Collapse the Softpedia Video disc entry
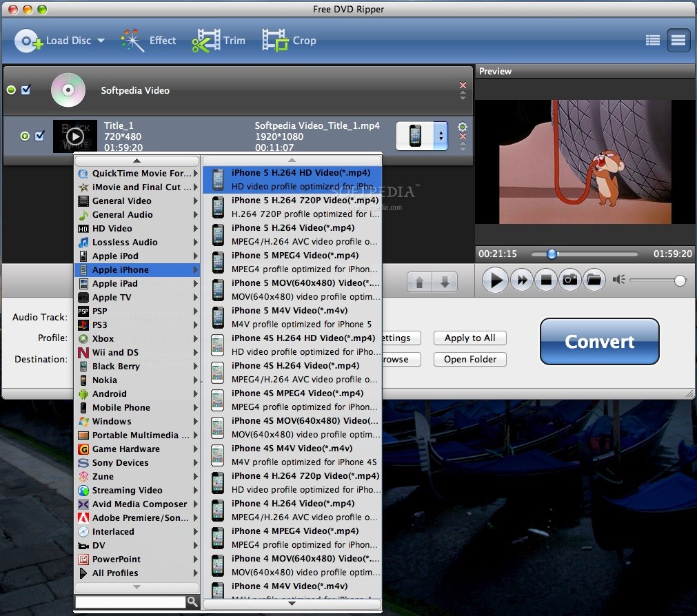 tap(11, 90)
